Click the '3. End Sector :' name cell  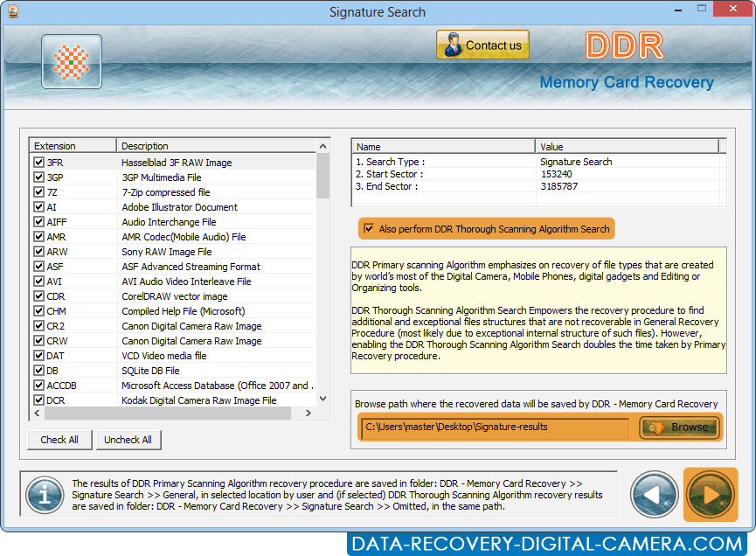click(x=386, y=186)
